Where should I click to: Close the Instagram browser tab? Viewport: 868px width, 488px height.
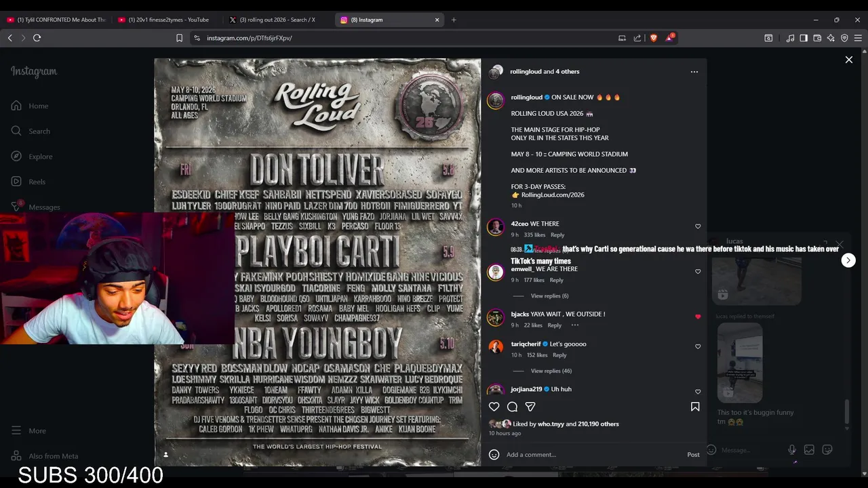(437, 20)
